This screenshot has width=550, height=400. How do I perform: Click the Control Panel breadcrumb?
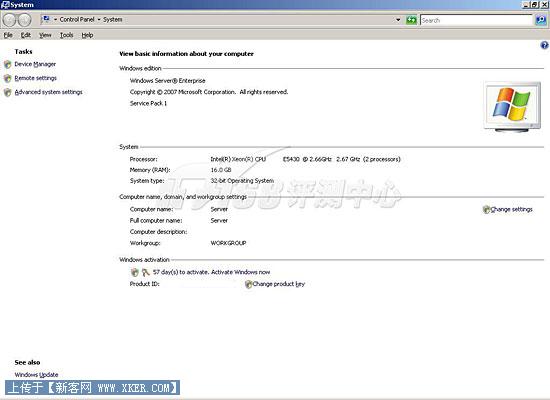pos(77,20)
